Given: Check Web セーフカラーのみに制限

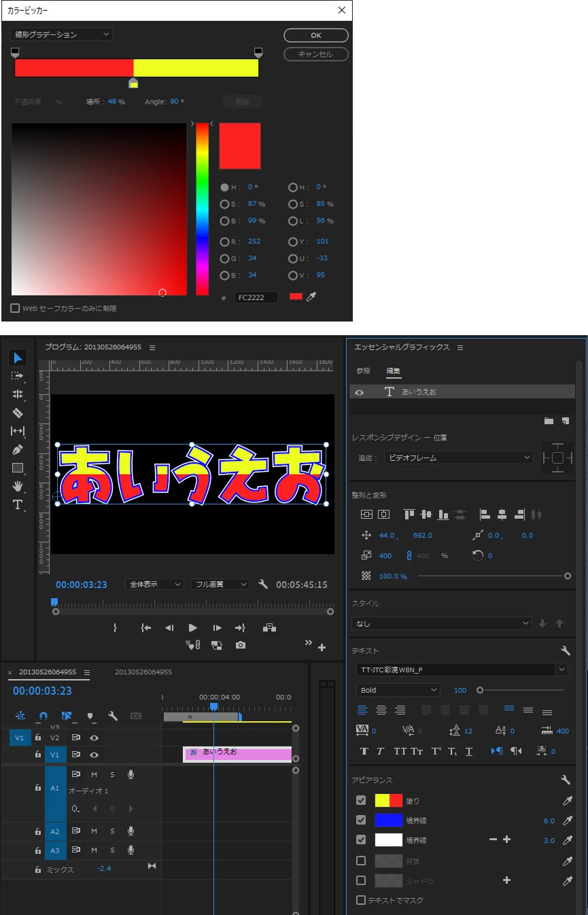Looking at the screenshot, I should 15,308.
